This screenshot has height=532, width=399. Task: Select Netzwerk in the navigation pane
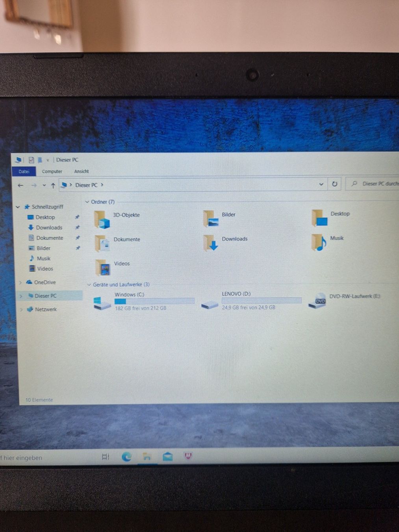click(x=46, y=309)
